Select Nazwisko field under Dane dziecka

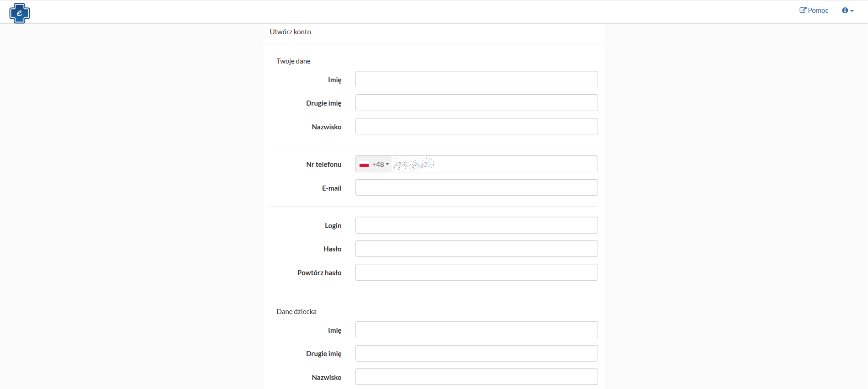476,377
